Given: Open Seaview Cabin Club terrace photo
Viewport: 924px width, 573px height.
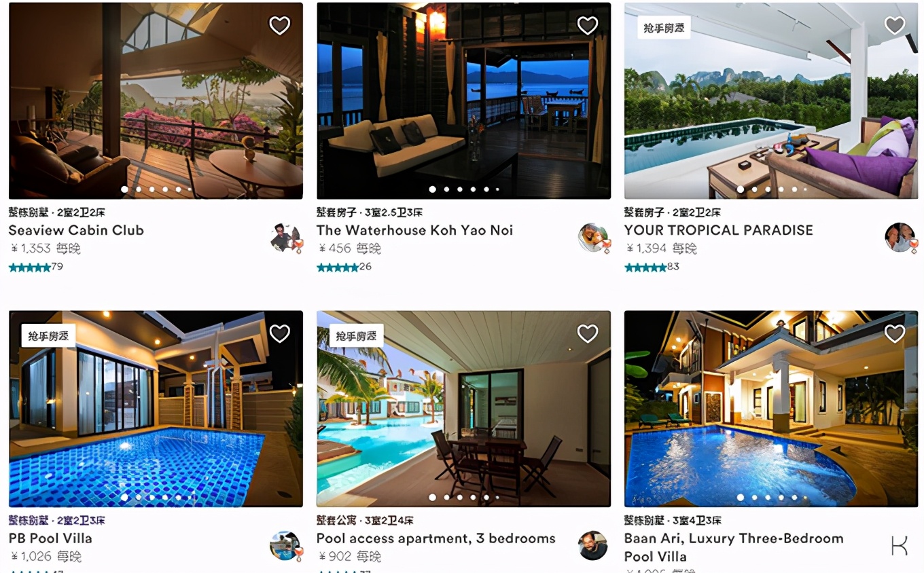Looking at the screenshot, I should coord(156,100).
